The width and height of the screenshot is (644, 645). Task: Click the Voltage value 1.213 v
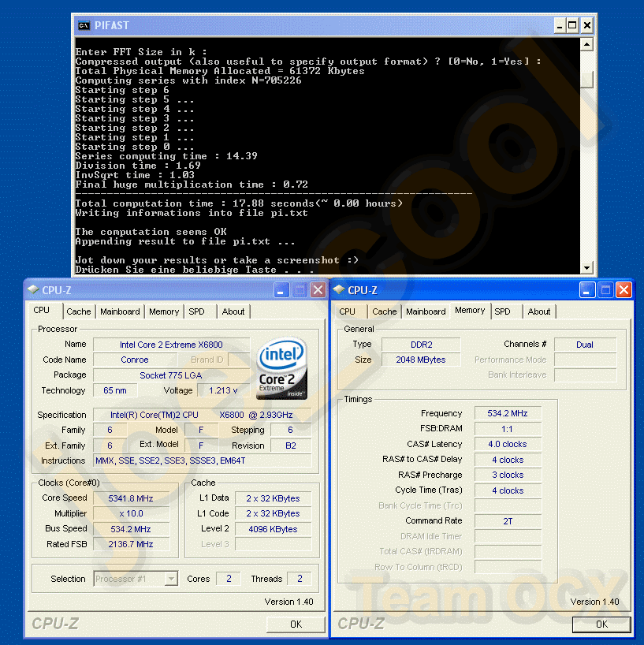point(223,390)
